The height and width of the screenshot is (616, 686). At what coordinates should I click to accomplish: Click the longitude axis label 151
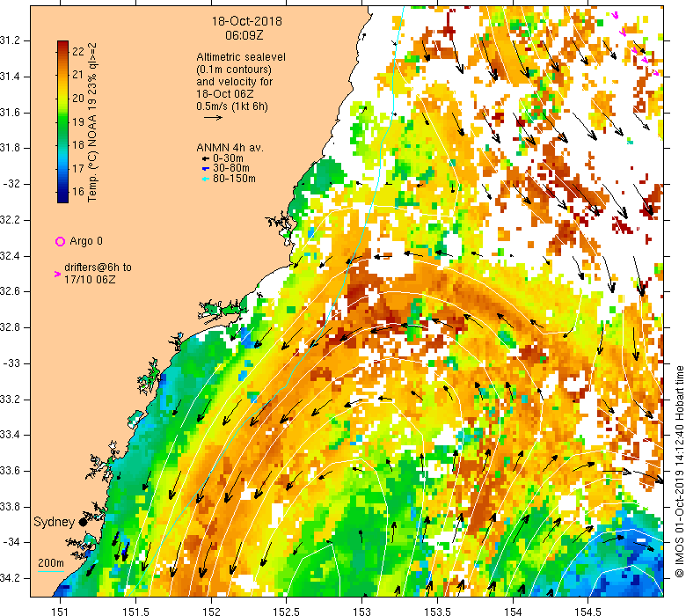(x=60, y=611)
